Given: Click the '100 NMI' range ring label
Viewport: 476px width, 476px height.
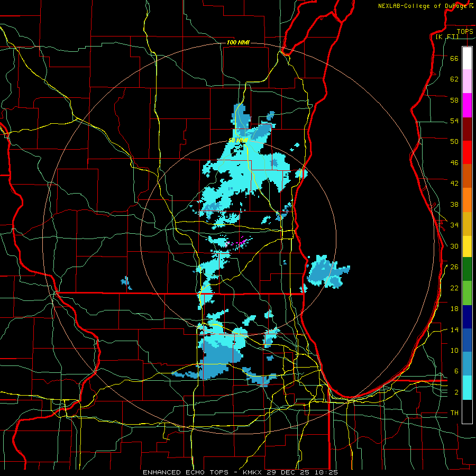Looking at the screenshot, I should [x=238, y=42].
